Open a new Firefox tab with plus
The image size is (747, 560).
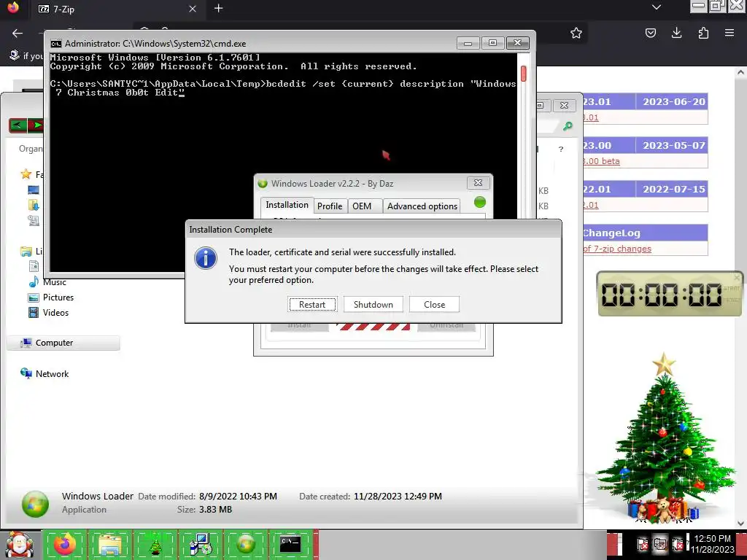[x=218, y=9]
